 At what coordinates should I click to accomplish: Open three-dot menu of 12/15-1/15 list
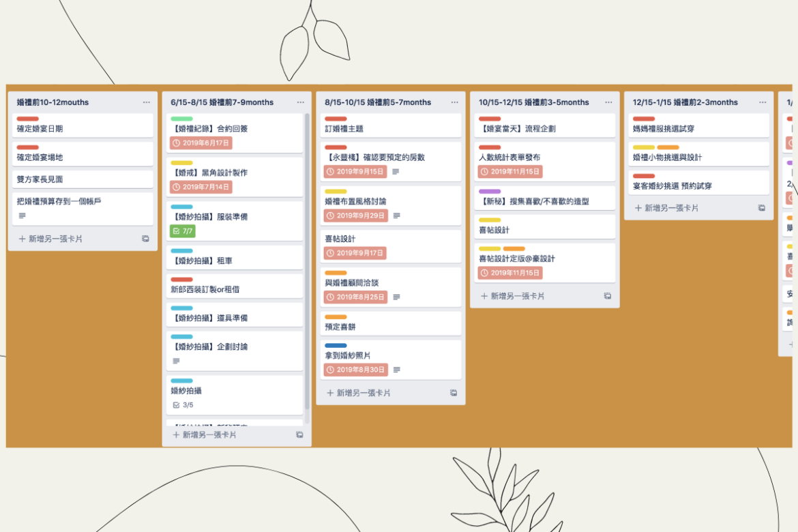(763, 102)
